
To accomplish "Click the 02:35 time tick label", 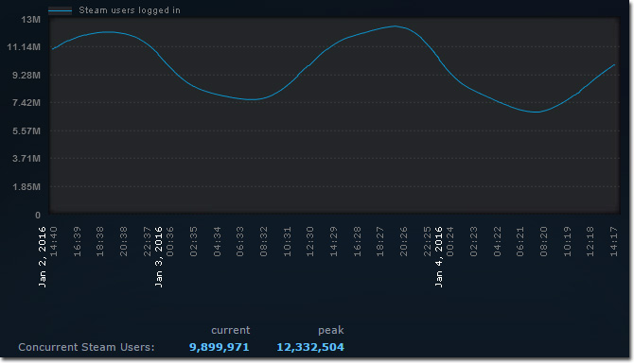I will click(194, 242).
